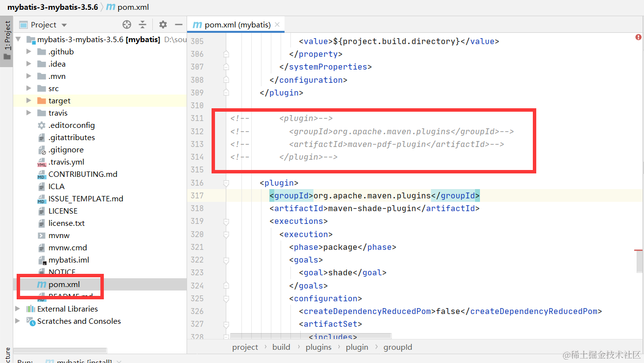Click the CONTRIBUTING.md markdown icon
Image resolution: width=644 pixels, height=363 pixels.
coord(42,174)
